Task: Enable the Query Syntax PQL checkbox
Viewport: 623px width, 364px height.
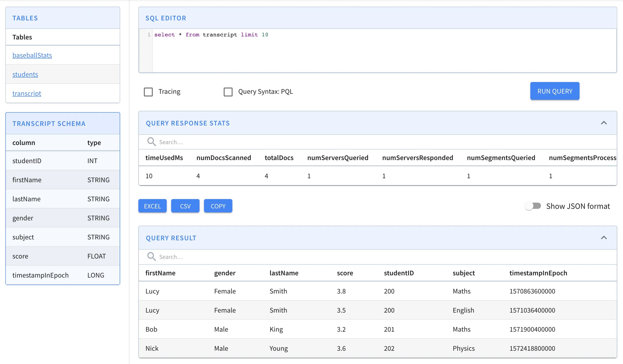Action: coord(228,91)
